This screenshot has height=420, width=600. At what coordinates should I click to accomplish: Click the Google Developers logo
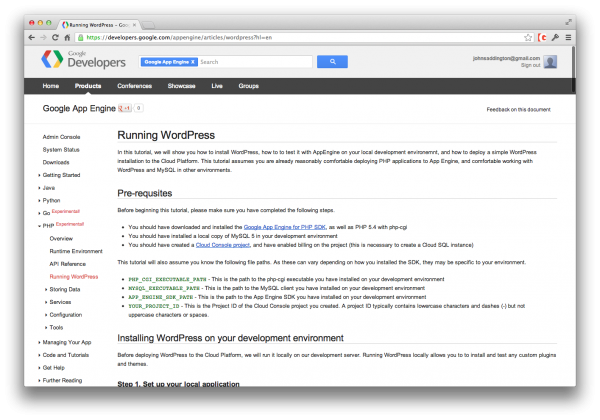pyautogui.click(x=83, y=59)
